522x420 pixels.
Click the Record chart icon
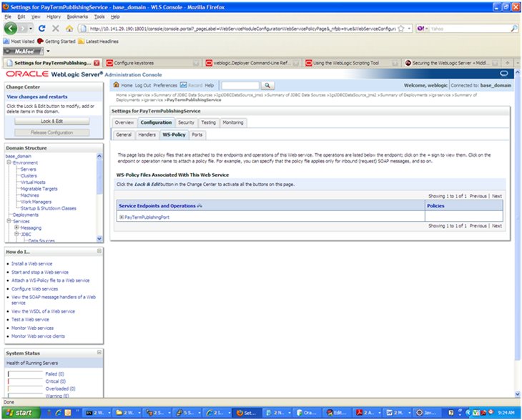click(184, 85)
